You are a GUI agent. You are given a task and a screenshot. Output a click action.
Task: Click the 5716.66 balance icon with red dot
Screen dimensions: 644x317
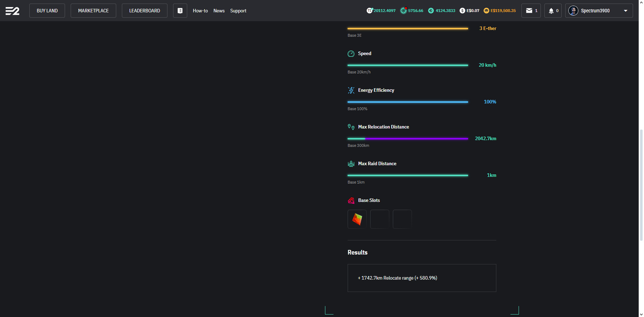(x=403, y=11)
